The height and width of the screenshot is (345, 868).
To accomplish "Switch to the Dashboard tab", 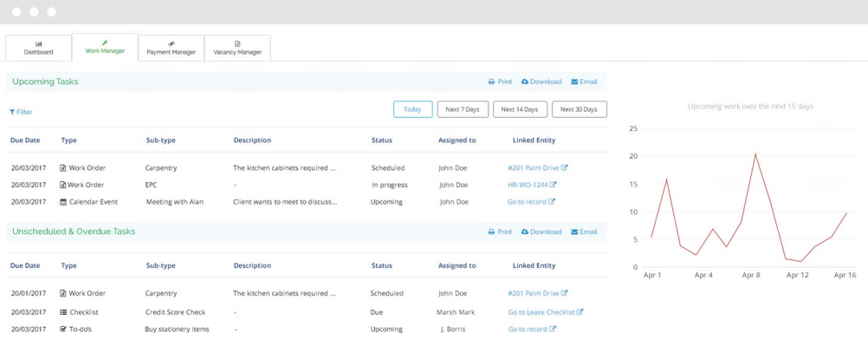I will tap(39, 48).
